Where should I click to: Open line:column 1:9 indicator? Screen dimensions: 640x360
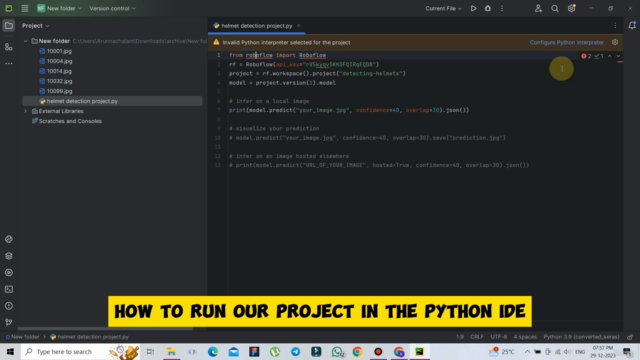[460, 337]
